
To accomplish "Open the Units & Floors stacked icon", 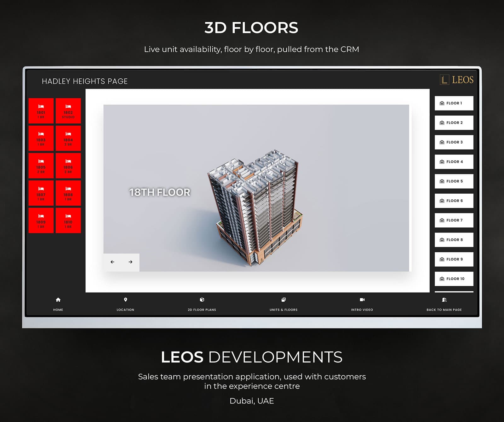I will click(283, 300).
